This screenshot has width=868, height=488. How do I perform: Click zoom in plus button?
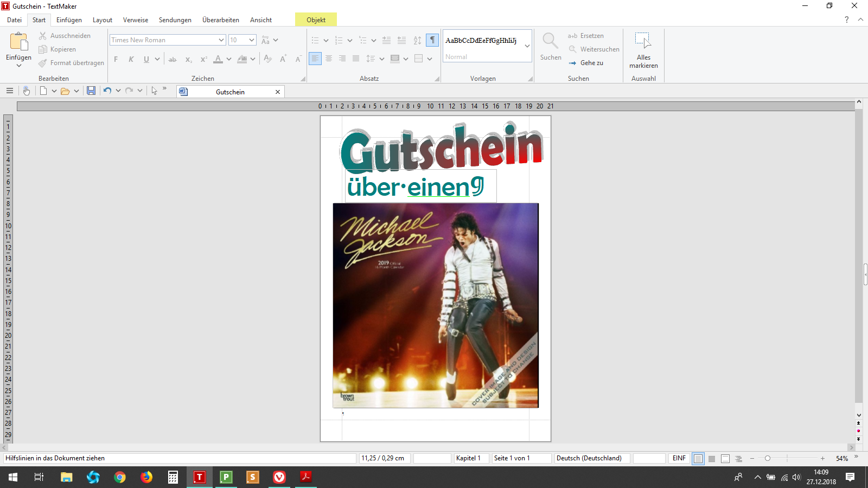pyautogui.click(x=822, y=459)
